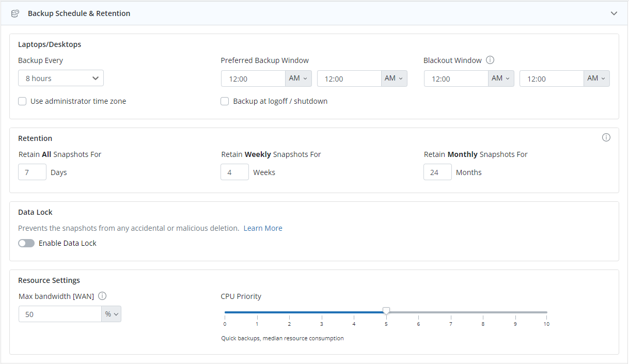Change Blackout Window start AM/PM
This screenshot has width=629, height=364.
tap(501, 78)
